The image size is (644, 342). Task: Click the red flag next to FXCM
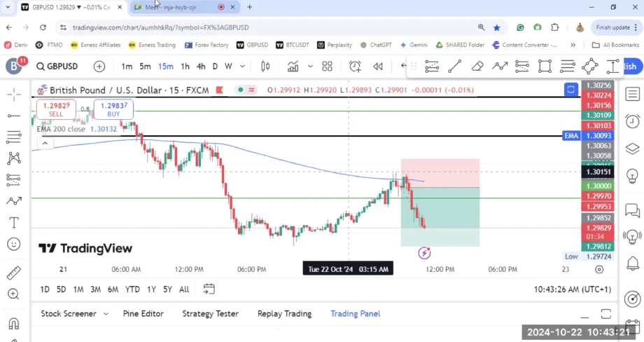point(220,90)
